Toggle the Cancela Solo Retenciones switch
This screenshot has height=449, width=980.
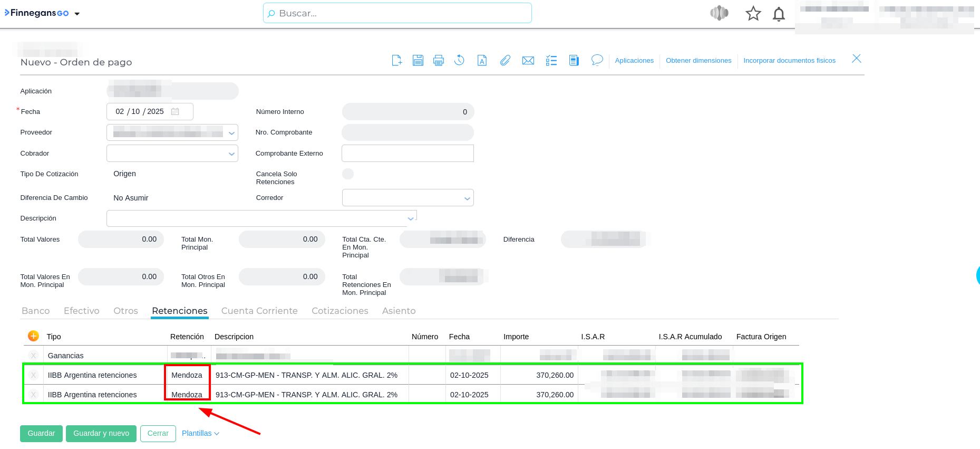(x=348, y=174)
